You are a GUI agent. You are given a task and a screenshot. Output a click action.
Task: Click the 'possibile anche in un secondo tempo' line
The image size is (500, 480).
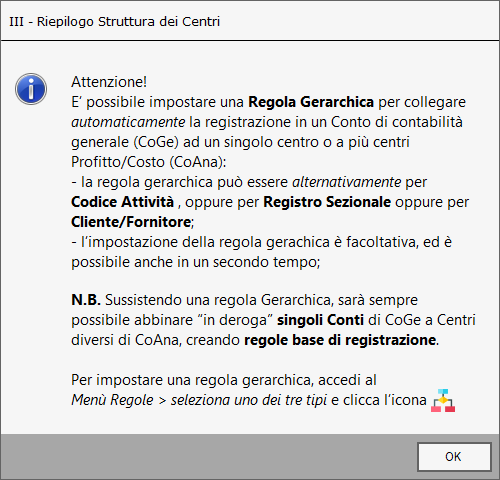tap(196, 262)
